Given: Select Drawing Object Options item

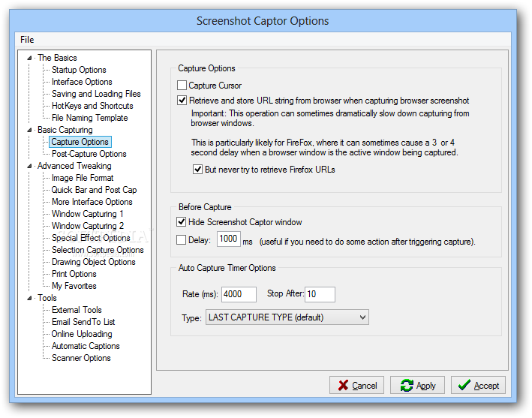Looking at the screenshot, I should tap(93, 262).
